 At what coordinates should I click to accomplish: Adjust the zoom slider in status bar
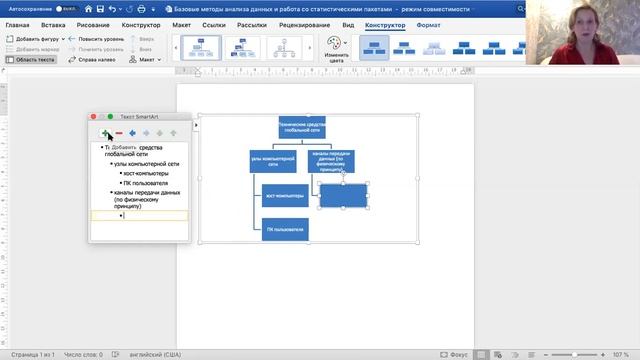tap(574, 355)
